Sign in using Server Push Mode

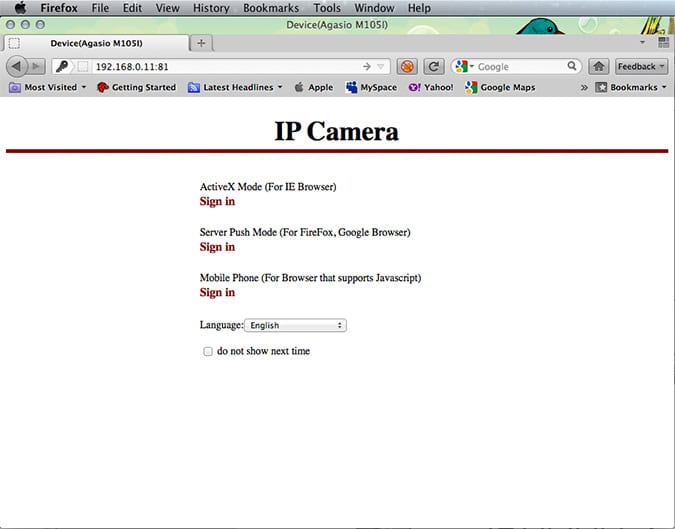pyautogui.click(x=217, y=247)
